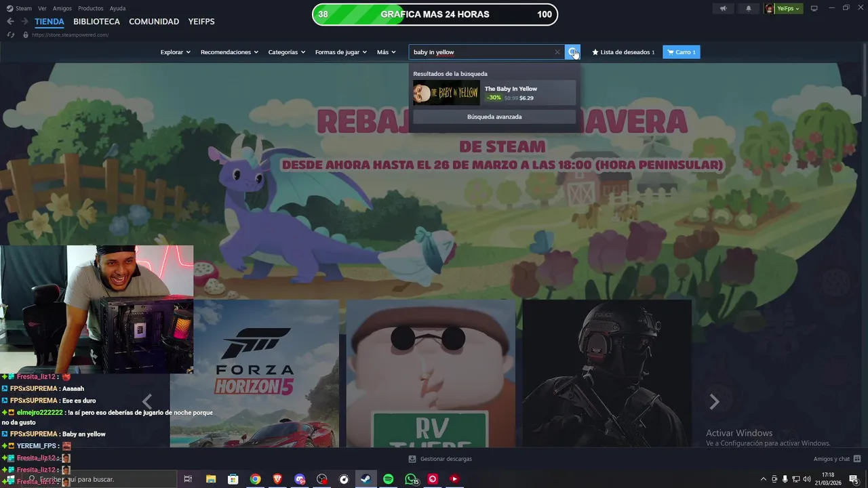
Task: Open the police tactical shooter tile
Action: [x=607, y=373]
